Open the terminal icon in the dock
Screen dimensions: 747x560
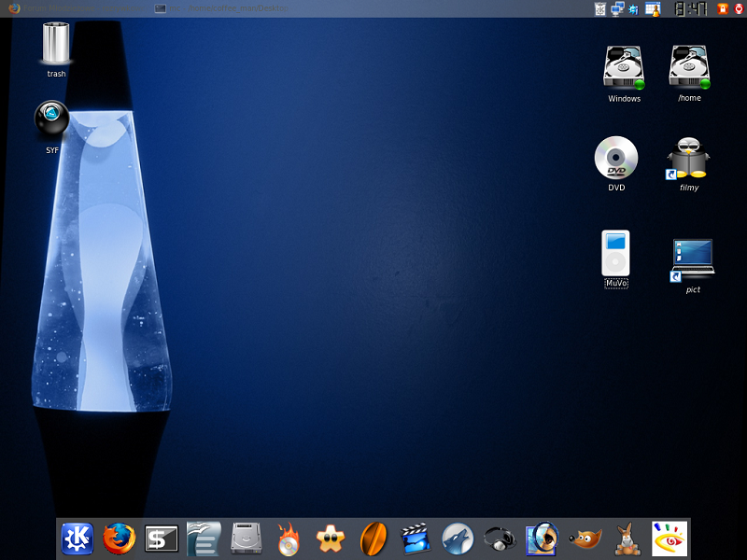(x=162, y=539)
